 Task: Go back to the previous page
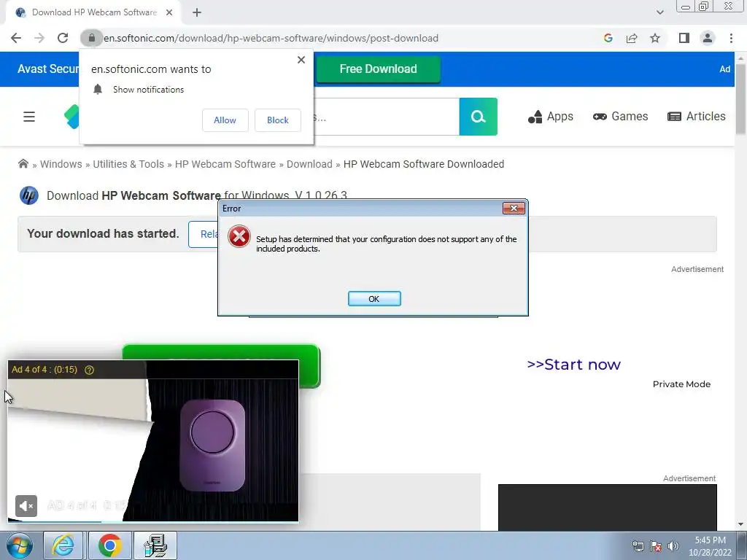[x=16, y=38]
